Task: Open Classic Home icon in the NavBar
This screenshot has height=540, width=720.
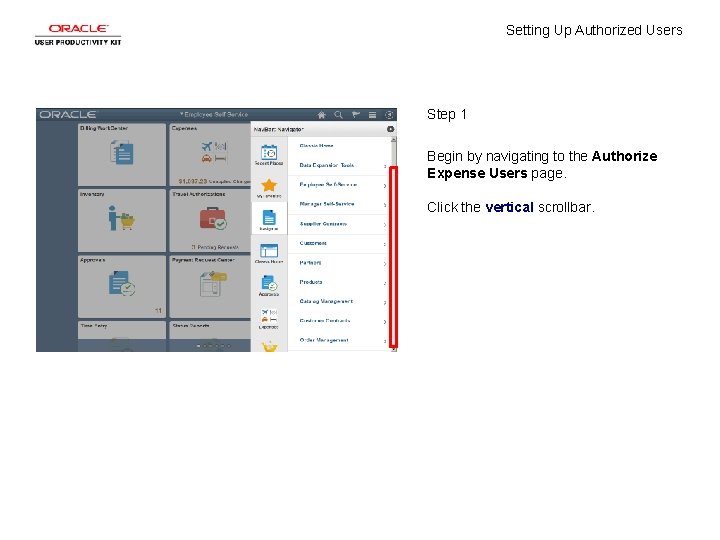Action: [269, 253]
